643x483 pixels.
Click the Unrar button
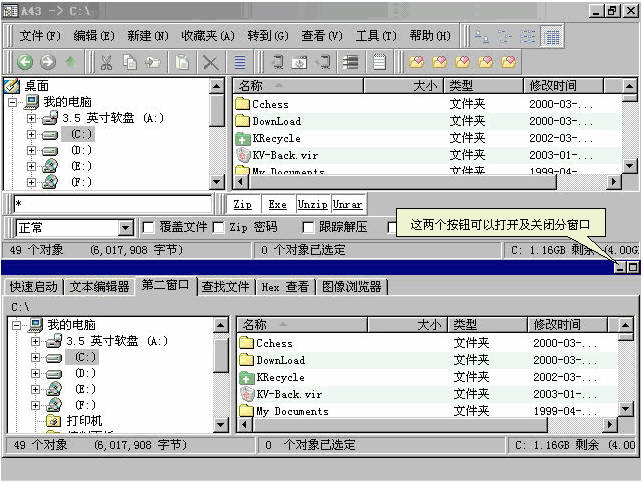[x=348, y=204]
